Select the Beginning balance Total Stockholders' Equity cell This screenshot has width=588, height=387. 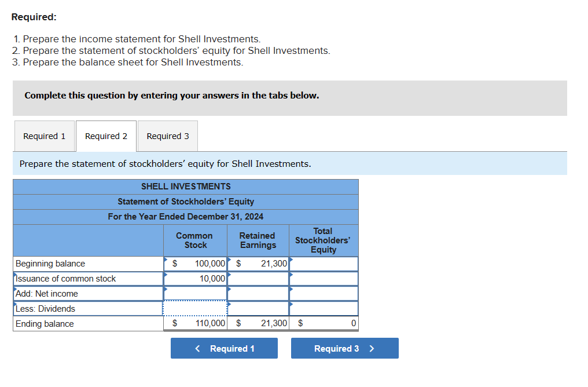pos(324,263)
